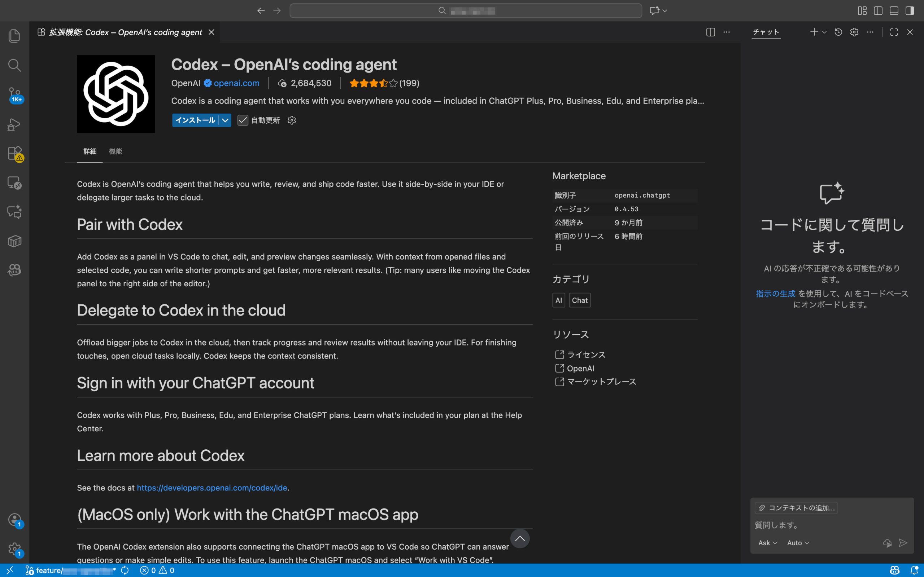Open the Auto model dropdown
Viewport: 924px width, 577px height.
point(798,543)
